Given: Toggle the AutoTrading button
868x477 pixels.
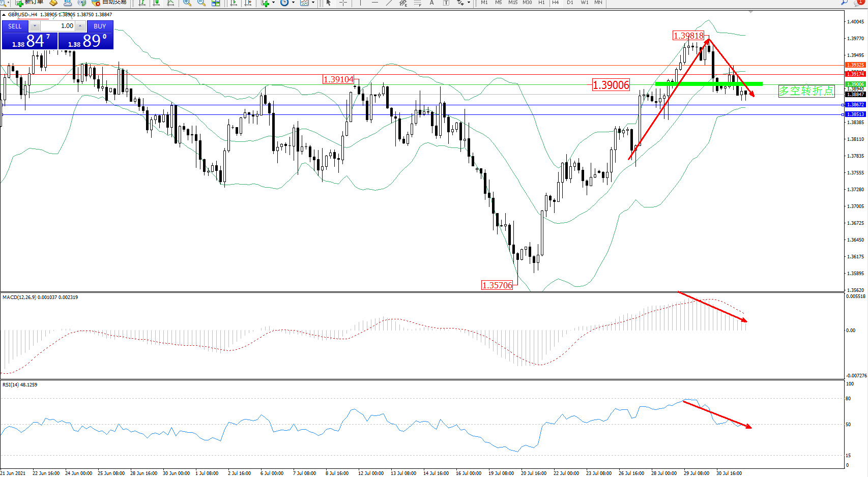Looking at the screenshot, I should (x=109, y=3).
